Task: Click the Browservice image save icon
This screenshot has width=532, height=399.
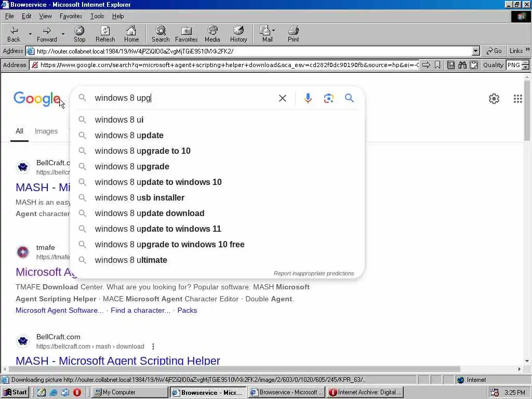Action: (450, 65)
